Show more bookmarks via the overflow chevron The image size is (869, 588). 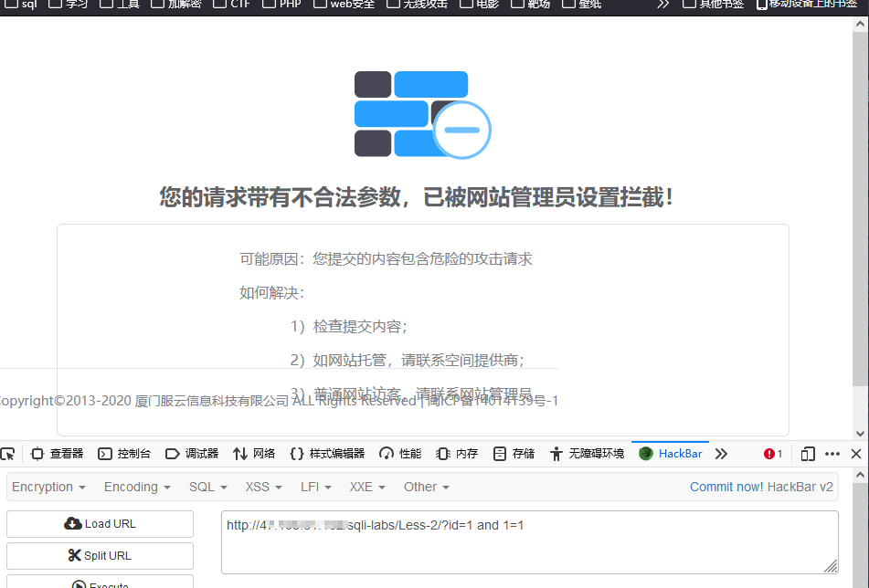[662, 4]
